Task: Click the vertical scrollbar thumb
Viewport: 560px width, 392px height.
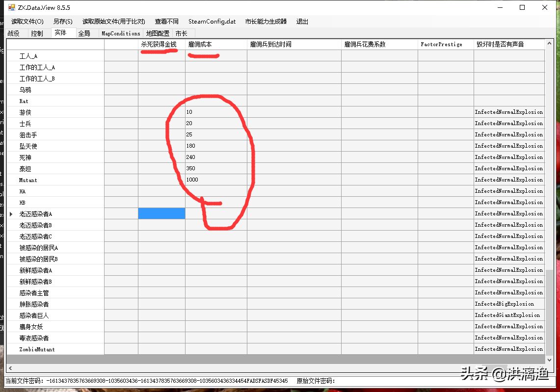Action: coord(549,312)
